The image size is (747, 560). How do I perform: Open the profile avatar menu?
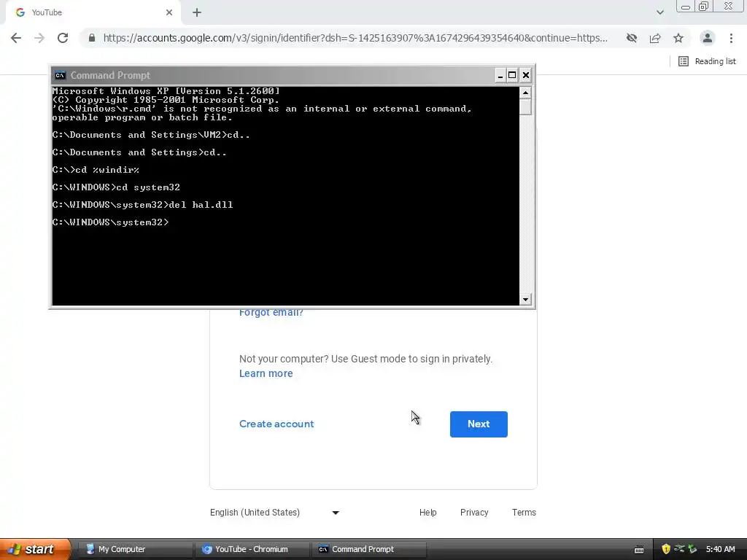point(708,38)
